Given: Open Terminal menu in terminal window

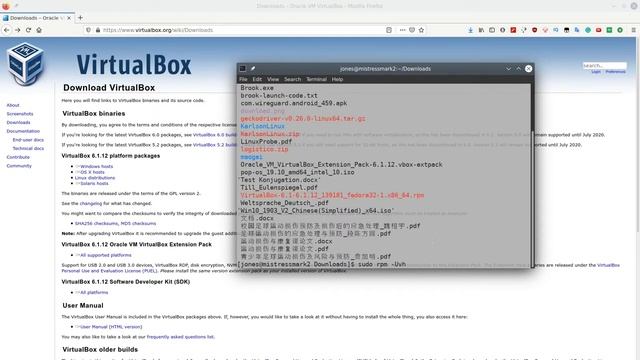Looking at the screenshot, I should point(316,79).
